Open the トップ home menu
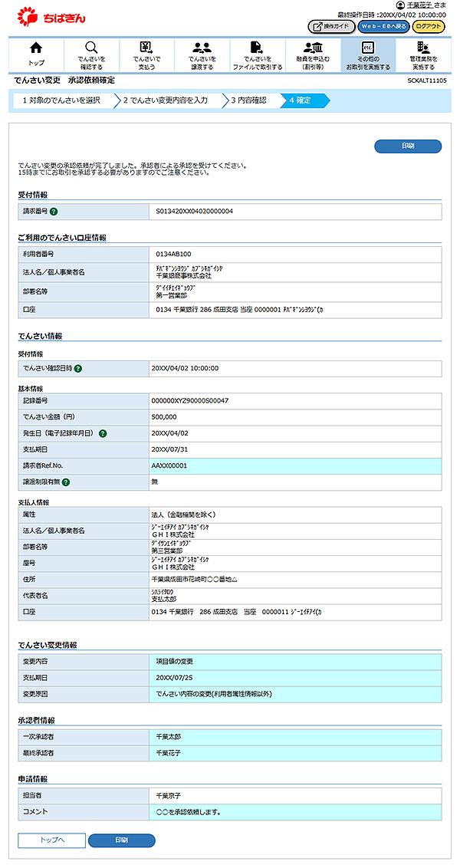Viewport: 460px width, 868px height. click(35, 54)
